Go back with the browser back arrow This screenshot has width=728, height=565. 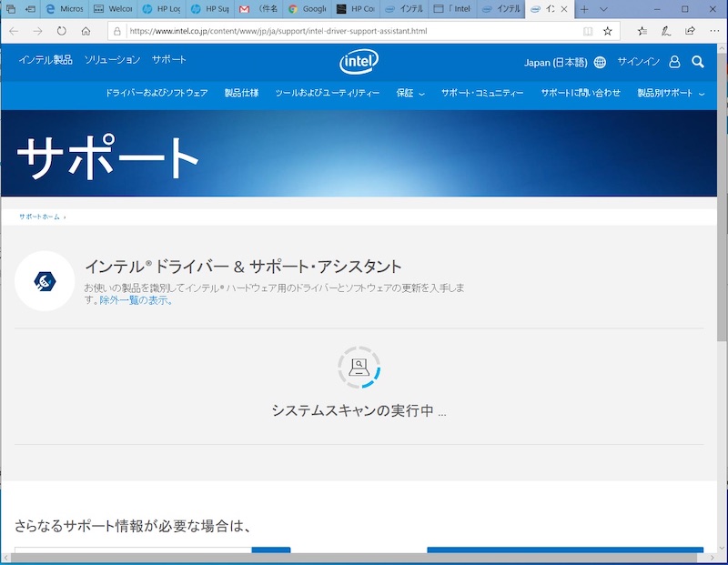click(x=14, y=31)
